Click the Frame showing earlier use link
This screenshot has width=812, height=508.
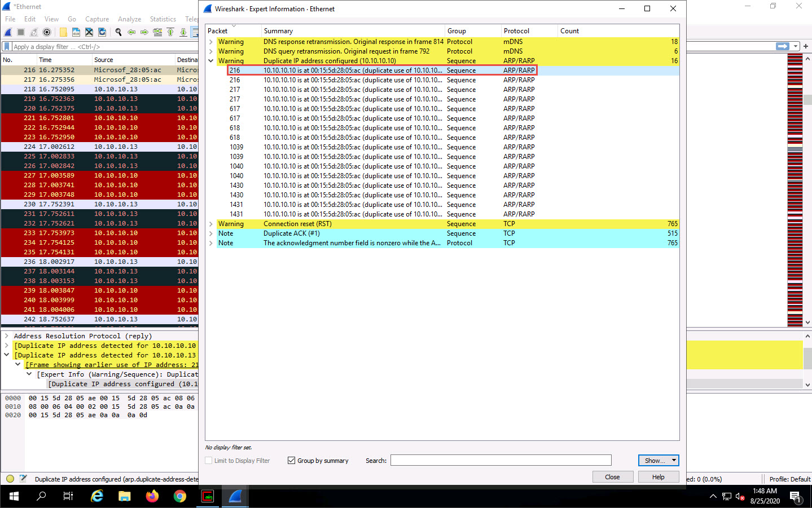112,365
